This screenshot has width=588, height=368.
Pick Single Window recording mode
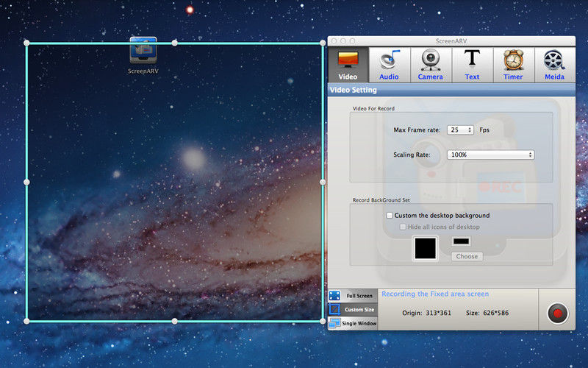click(x=352, y=323)
